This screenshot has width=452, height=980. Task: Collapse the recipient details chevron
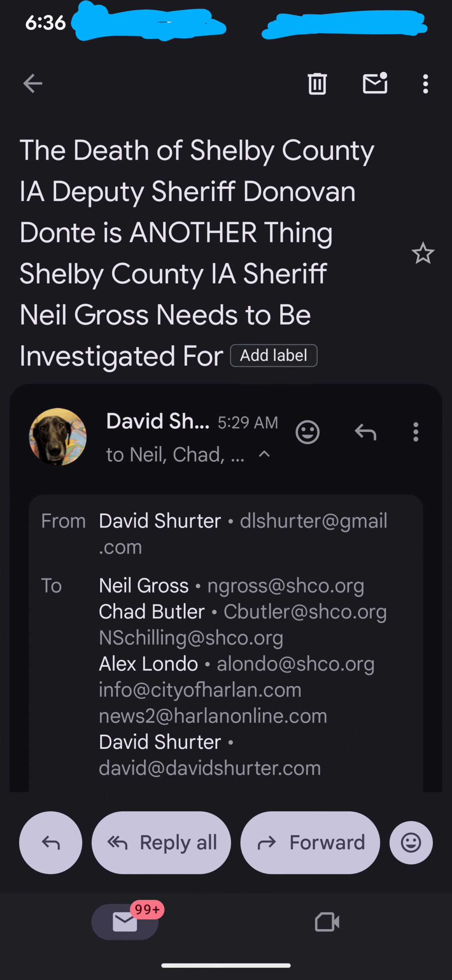[264, 454]
